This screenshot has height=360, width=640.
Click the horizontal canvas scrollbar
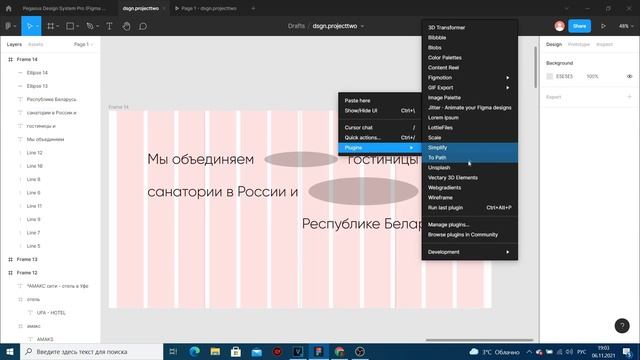tap(479, 340)
